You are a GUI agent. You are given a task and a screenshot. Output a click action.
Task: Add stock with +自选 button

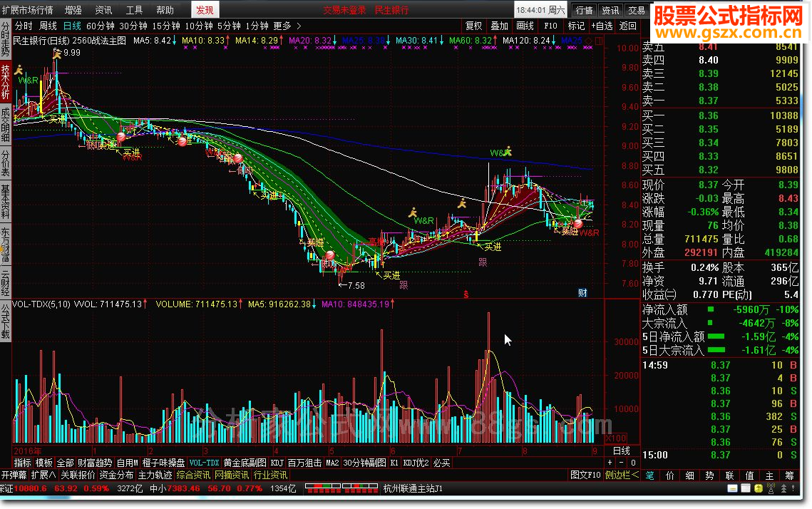pyautogui.click(x=602, y=26)
